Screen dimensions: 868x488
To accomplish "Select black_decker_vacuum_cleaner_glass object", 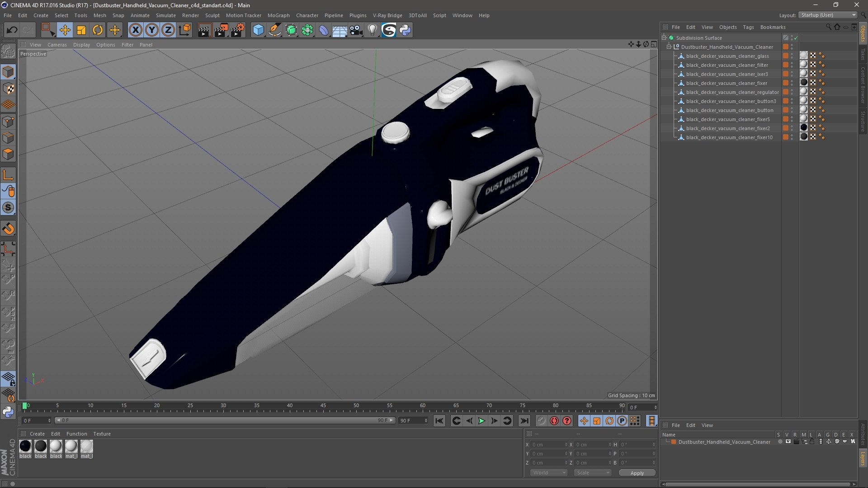I will [x=727, y=56].
